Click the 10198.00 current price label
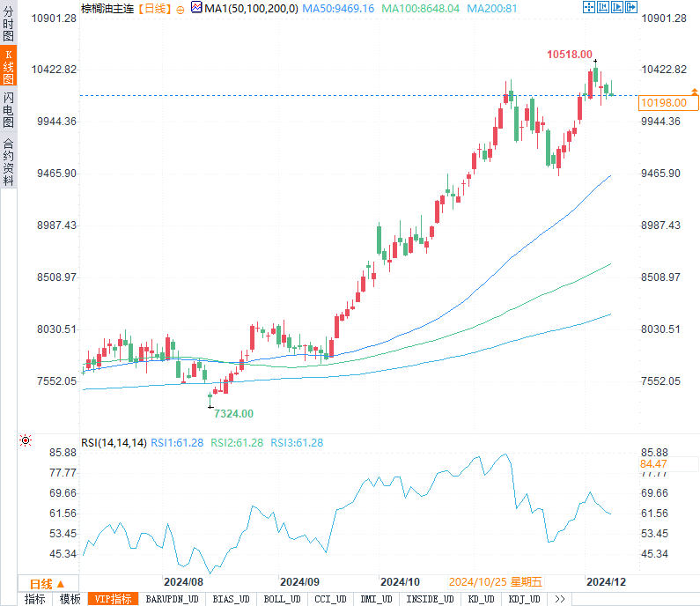 (665, 103)
